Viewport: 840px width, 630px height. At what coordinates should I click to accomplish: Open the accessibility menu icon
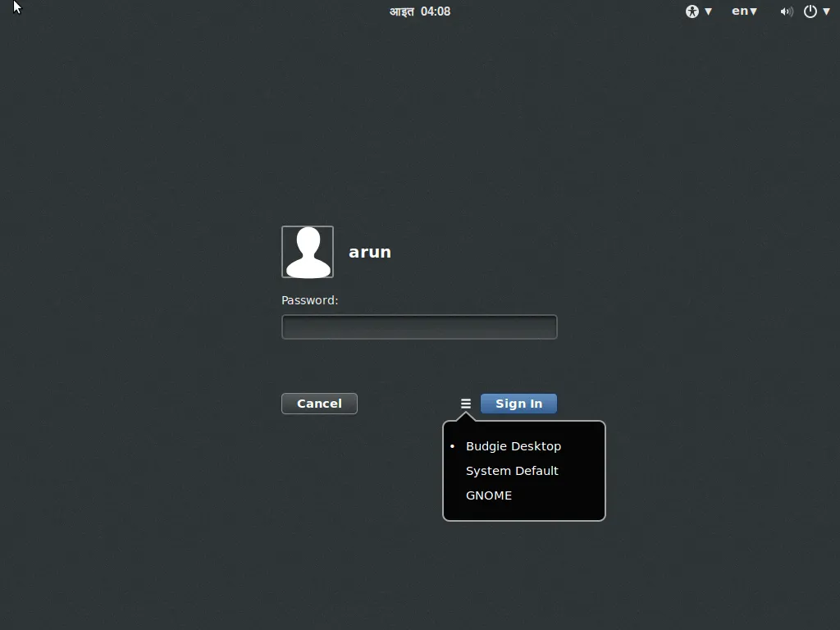692,11
